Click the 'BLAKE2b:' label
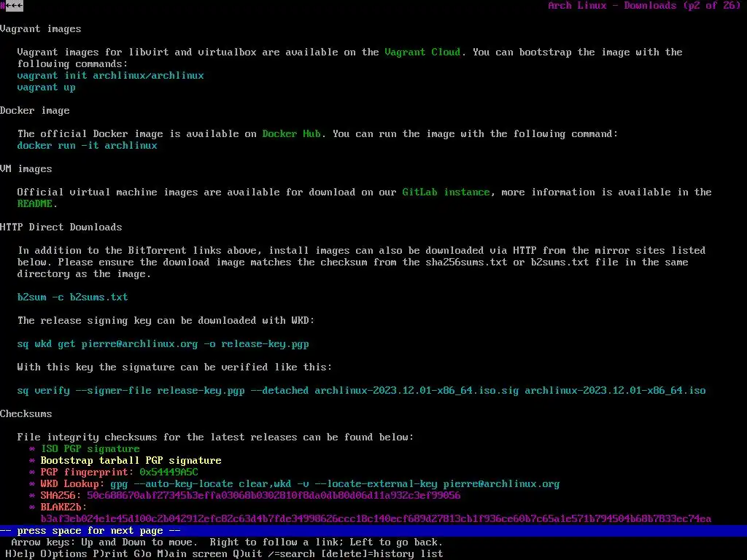747x560 pixels. 64,507
